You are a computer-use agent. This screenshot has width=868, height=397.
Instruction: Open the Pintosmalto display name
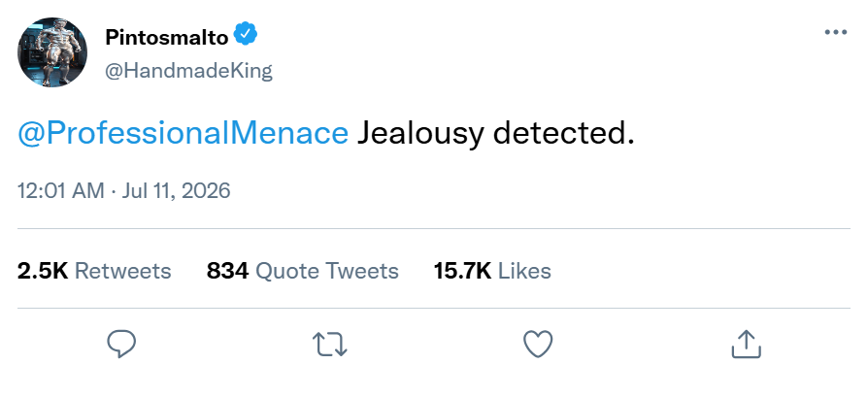coord(166,38)
